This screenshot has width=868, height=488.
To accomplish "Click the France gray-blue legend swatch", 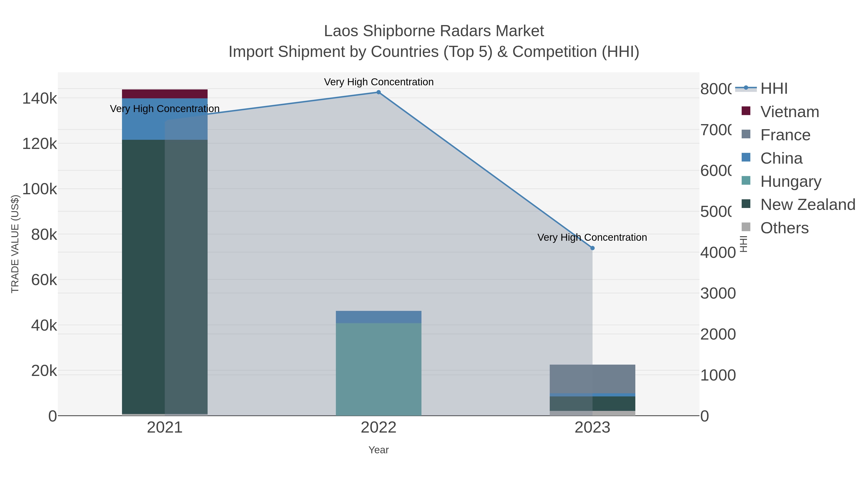I will click(x=746, y=134).
